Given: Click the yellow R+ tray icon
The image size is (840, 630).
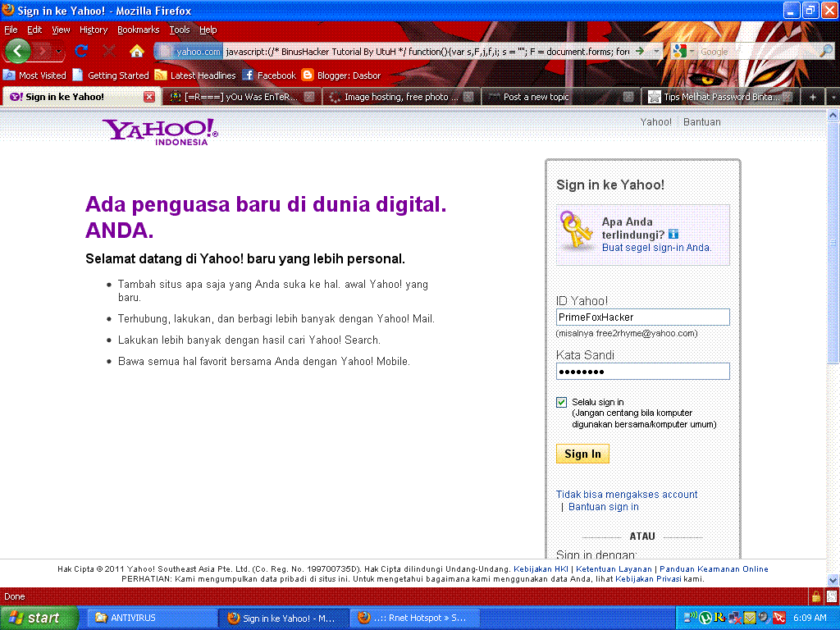Looking at the screenshot, I should point(719,618).
